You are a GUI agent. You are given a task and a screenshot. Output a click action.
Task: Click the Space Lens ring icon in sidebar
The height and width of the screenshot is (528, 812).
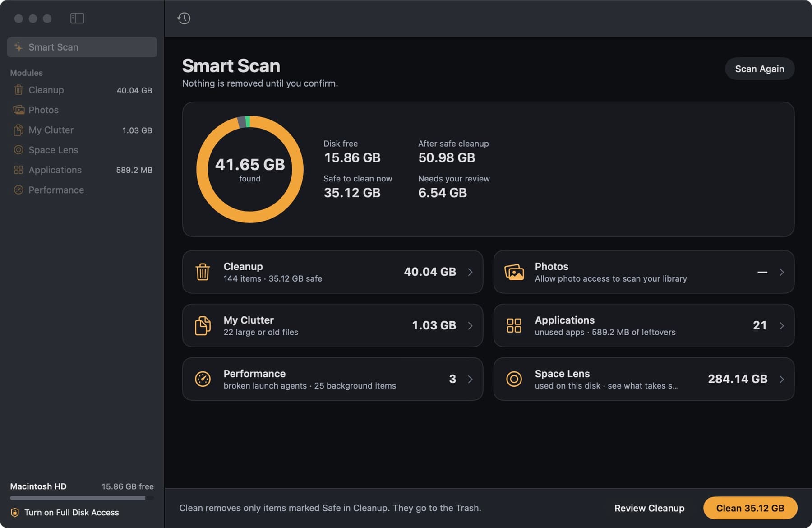point(18,150)
